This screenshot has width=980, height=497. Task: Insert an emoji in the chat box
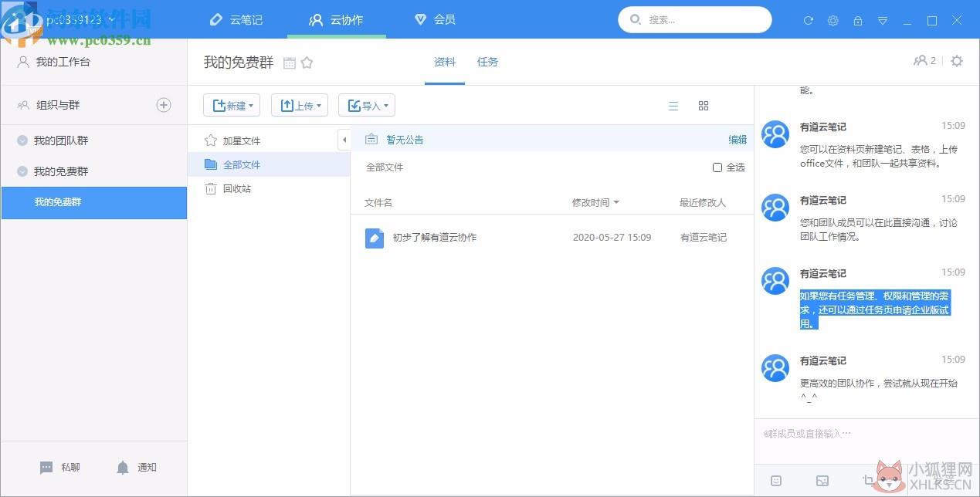pos(776,481)
